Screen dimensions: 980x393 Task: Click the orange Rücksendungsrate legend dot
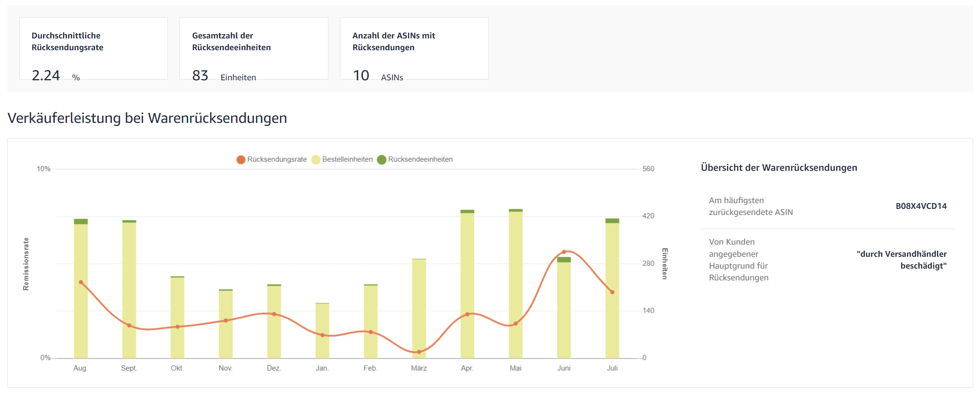pyautogui.click(x=241, y=160)
